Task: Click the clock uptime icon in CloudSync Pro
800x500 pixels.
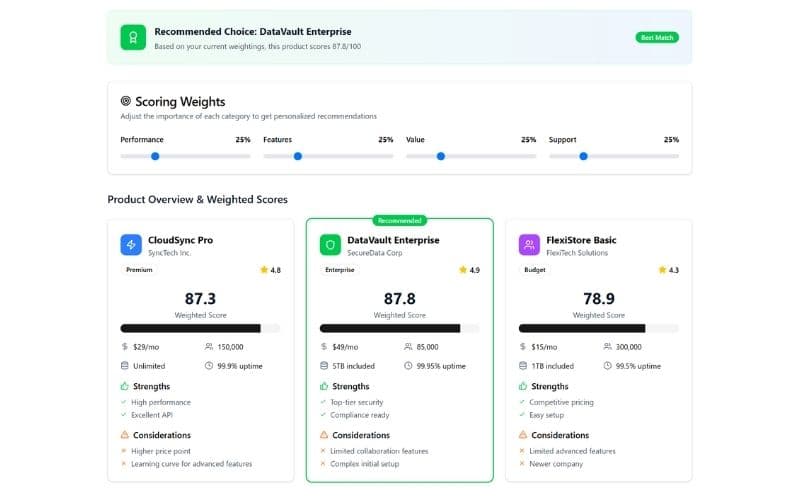Action: pos(208,366)
